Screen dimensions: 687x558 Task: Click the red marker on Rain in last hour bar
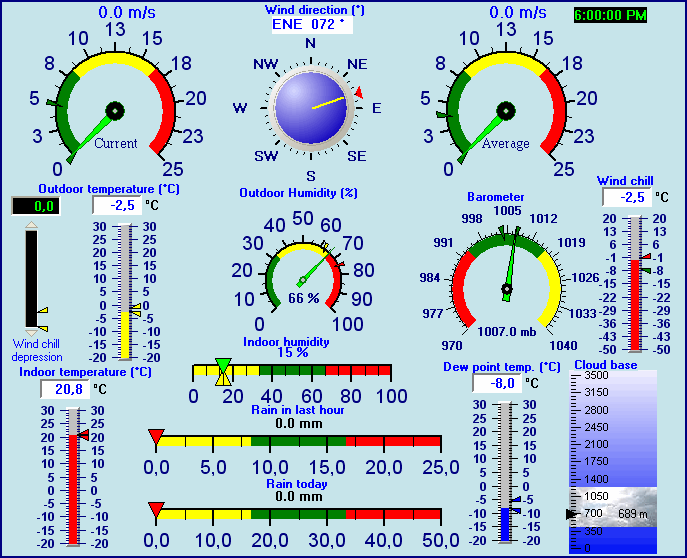coord(156,436)
